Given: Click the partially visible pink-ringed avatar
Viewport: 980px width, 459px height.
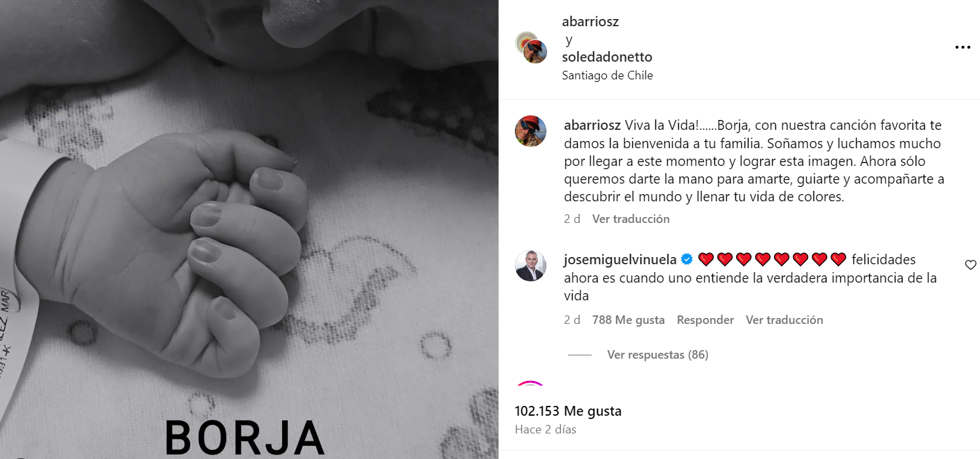Looking at the screenshot, I should [531, 383].
